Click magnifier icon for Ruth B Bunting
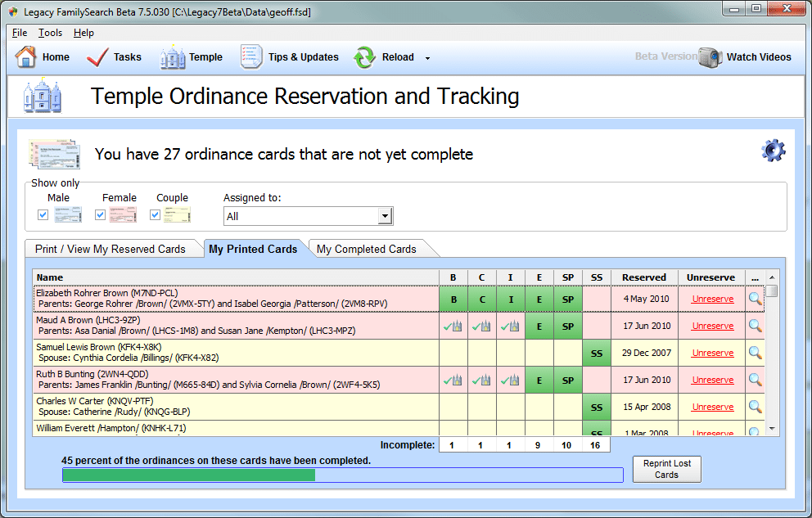The image size is (812, 518). (x=755, y=380)
